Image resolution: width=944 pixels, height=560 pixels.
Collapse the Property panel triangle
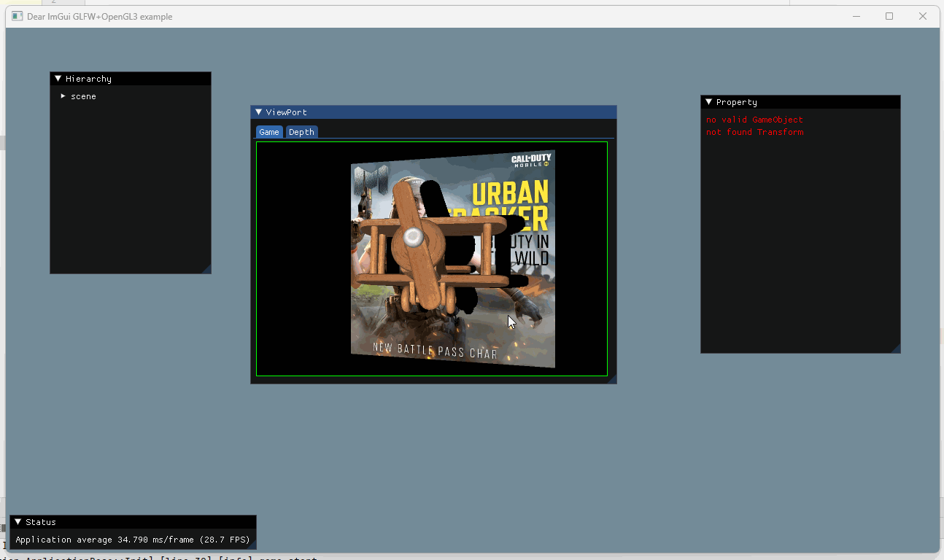708,102
